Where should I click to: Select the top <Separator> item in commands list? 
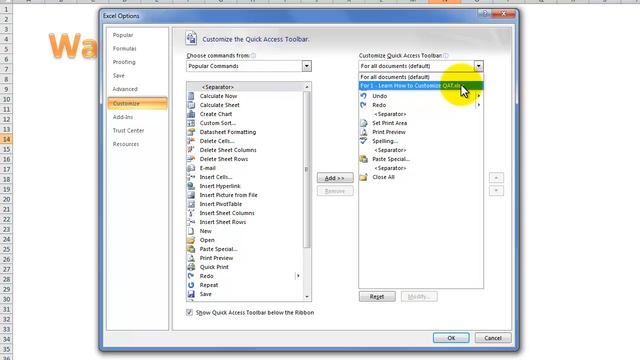point(245,87)
